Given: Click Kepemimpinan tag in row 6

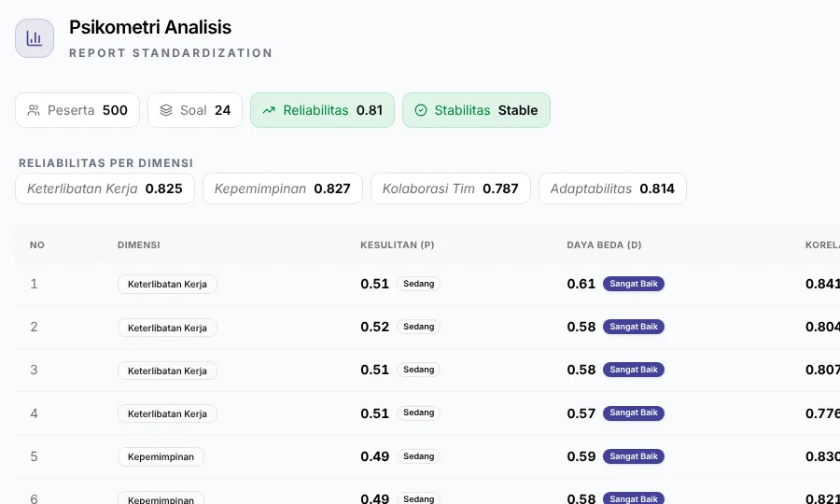Looking at the screenshot, I should click(161, 499).
